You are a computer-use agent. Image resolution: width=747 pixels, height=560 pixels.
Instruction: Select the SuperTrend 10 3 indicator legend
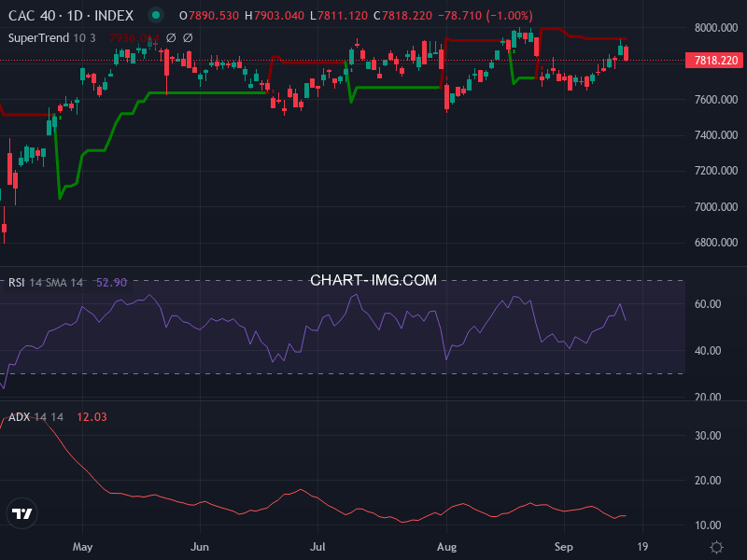pyautogui.click(x=52, y=37)
